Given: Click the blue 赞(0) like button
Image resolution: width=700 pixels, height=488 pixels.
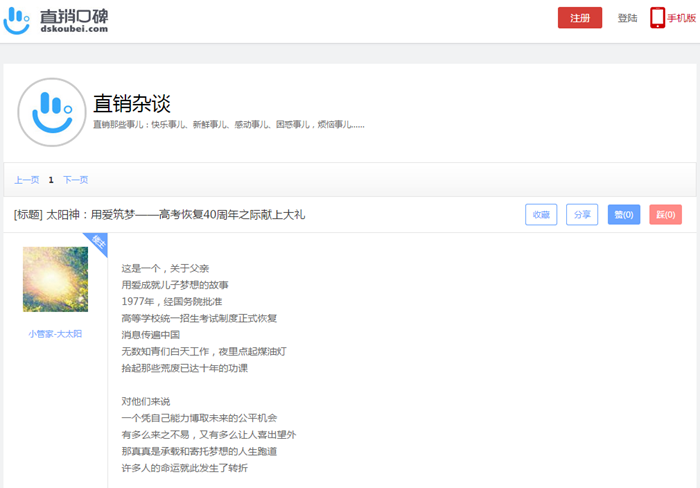Looking at the screenshot, I should coord(624,215).
